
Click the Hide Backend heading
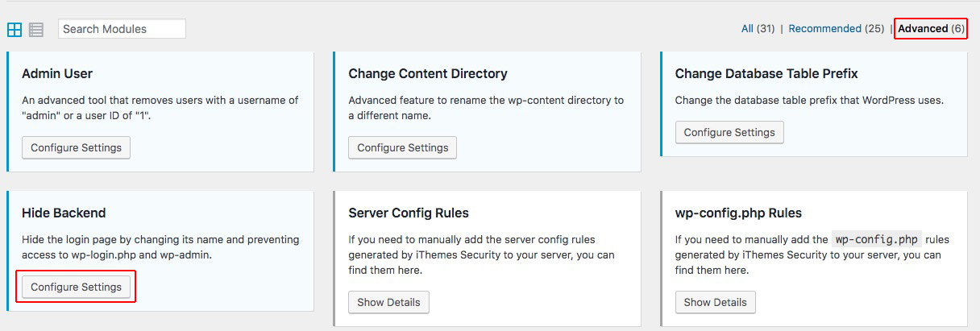click(x=64, y=213)
